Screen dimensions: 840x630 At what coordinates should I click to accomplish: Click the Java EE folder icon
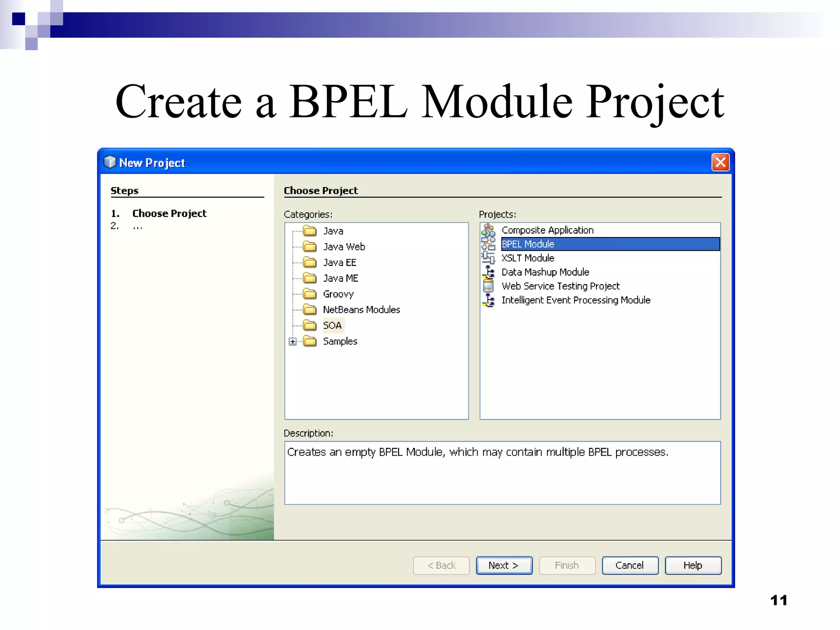(310, 262)
